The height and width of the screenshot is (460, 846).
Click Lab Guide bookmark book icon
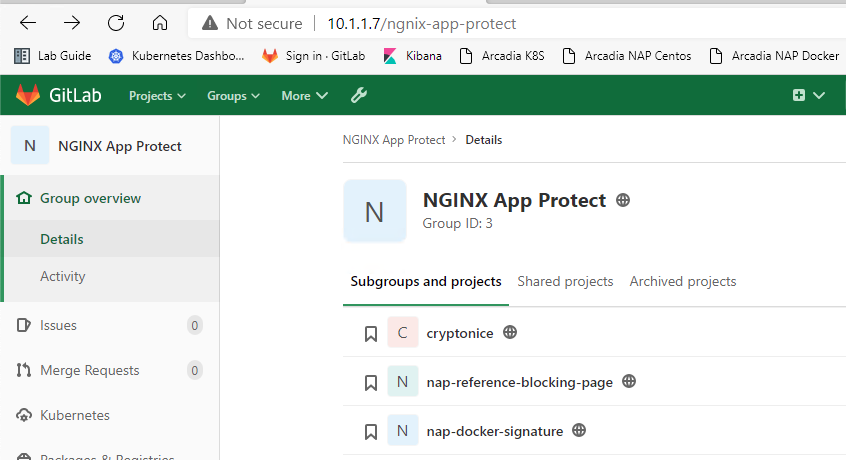[22, 56]
